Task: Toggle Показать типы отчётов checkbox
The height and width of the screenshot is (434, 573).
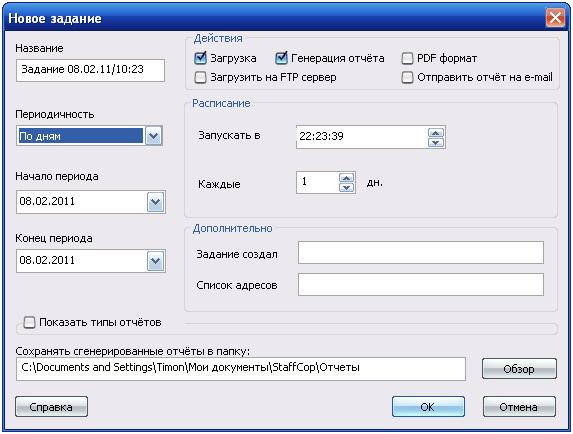Action: point(29,323)
